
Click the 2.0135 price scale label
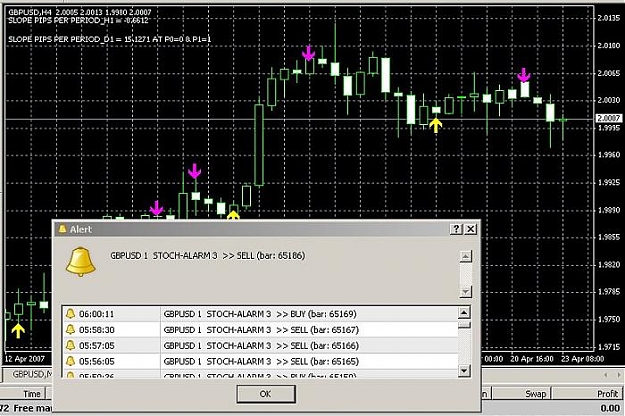click(x=609, y=18)
